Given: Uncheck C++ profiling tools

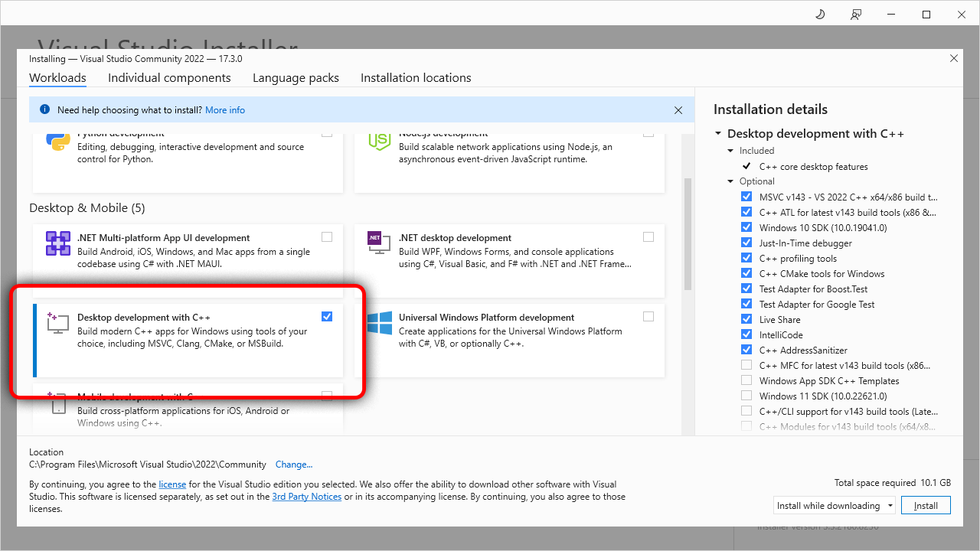Looking at the screenshot, I should point(746,258).
